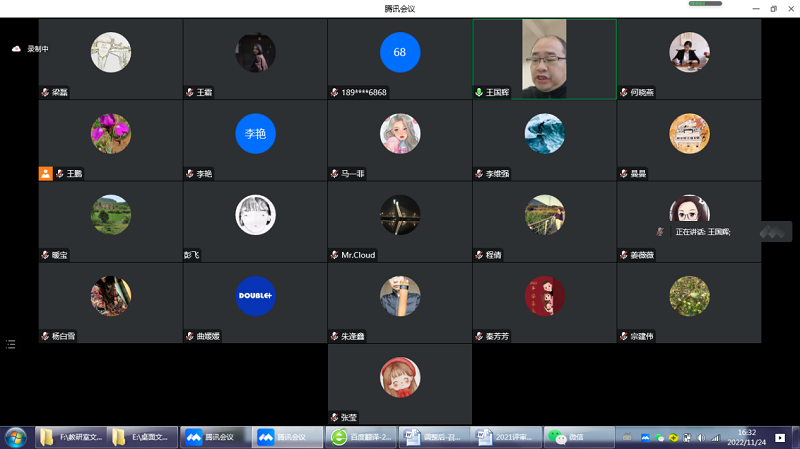Click 王国辉's green microphone icon
This screenshot has height=449, width=800.
(x=479, y=92)
